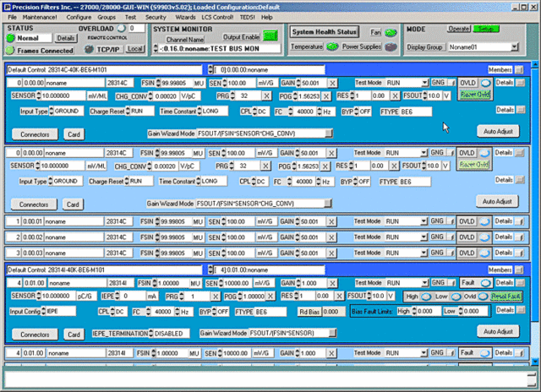The height and width of the screenshot is (392, 541).
Task: Click the Bias Fault Limits High field
Action: pyautogui.click(x=429, y=312)
